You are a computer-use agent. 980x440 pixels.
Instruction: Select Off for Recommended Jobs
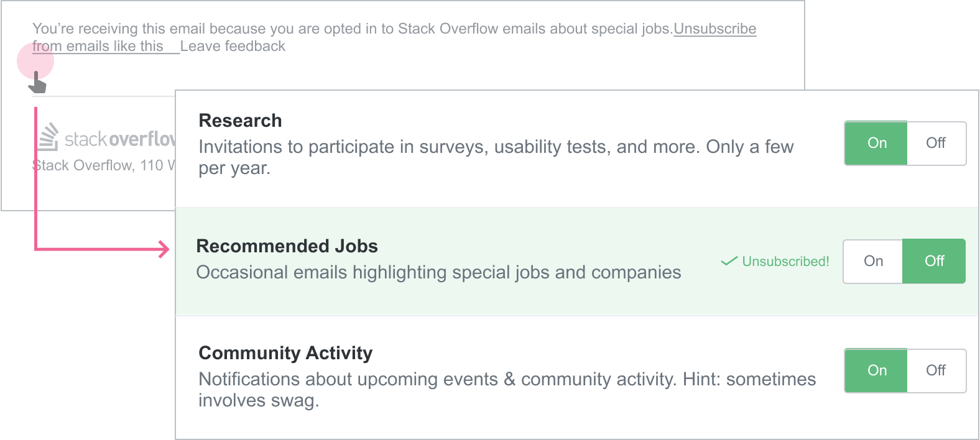934,262
